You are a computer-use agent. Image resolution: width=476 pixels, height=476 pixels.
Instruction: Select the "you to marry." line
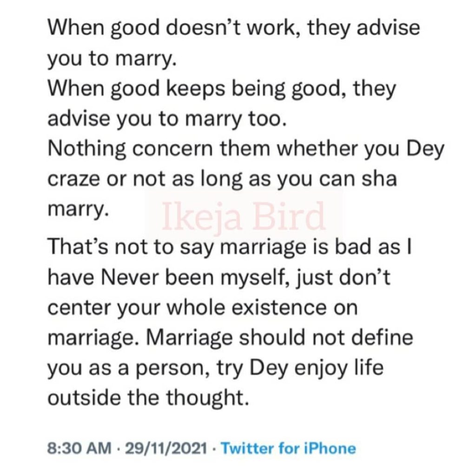[x=112, y=59]
